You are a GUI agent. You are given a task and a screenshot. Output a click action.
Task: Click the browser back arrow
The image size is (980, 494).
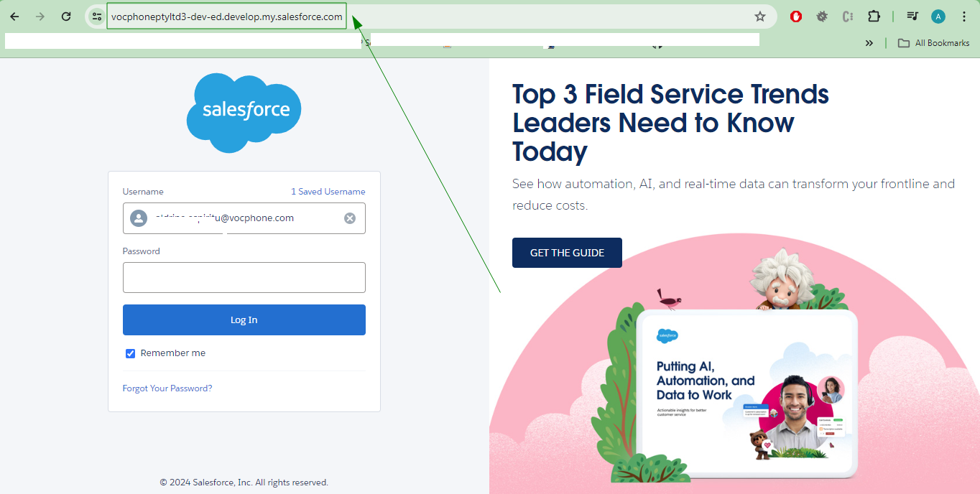[14, 16]
